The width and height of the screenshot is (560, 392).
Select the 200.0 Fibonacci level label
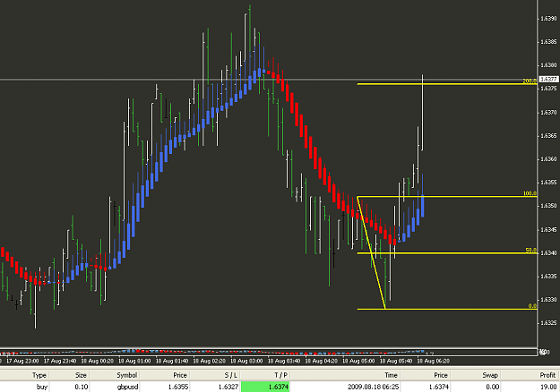530,81
